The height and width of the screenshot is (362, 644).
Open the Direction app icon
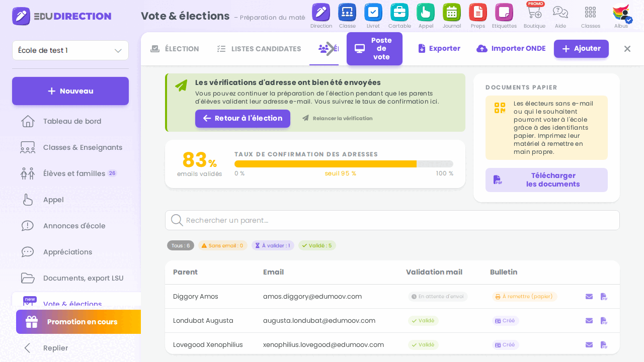pyautogui.click(x=321, y=16)
